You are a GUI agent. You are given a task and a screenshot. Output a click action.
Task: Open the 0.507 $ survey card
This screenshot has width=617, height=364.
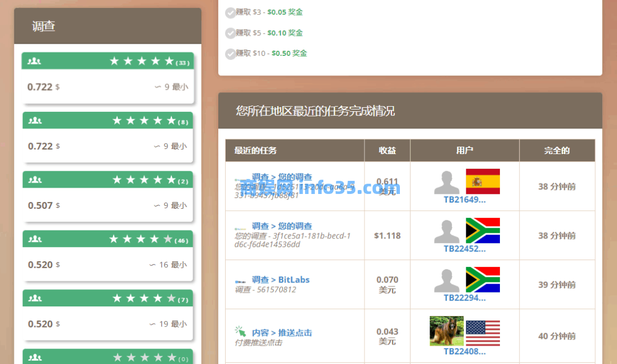pos(108,196)
